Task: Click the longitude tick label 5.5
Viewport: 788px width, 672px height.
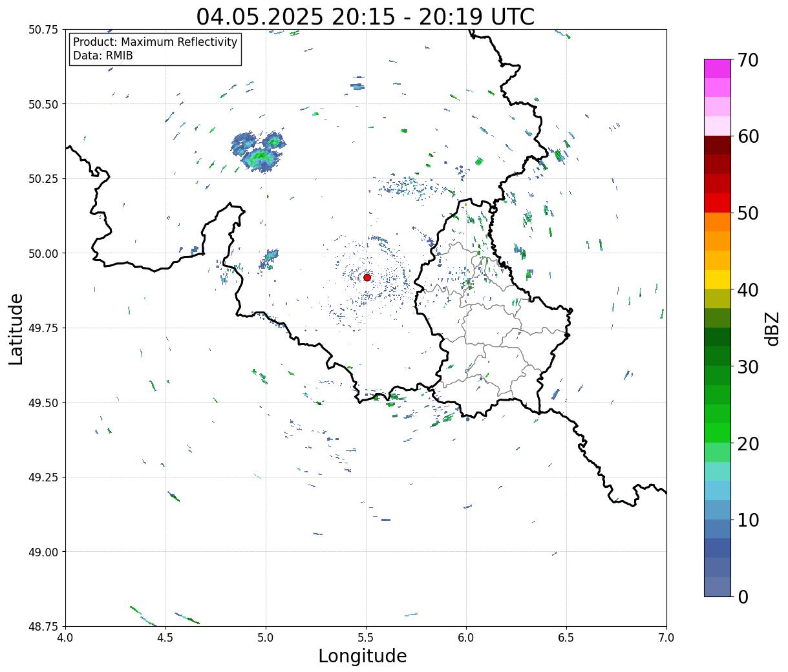Action: coord(366,638)
